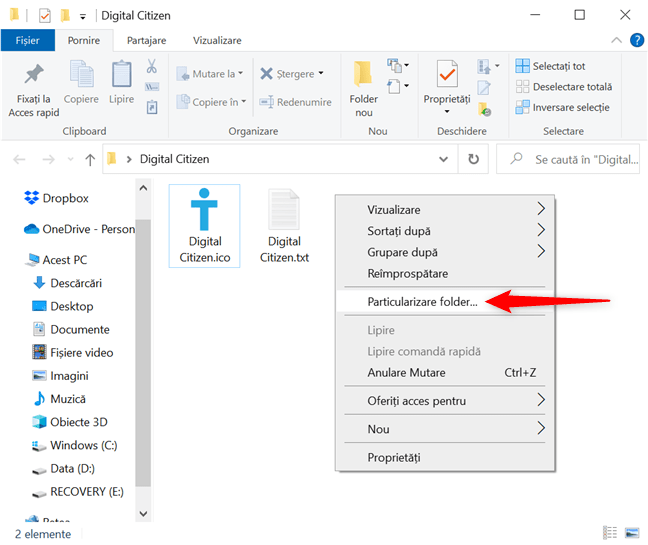The height and width of the screenshot is (545, 648).
Task: Choose Proprietăți in the context menu
Action: coord(445,457)
